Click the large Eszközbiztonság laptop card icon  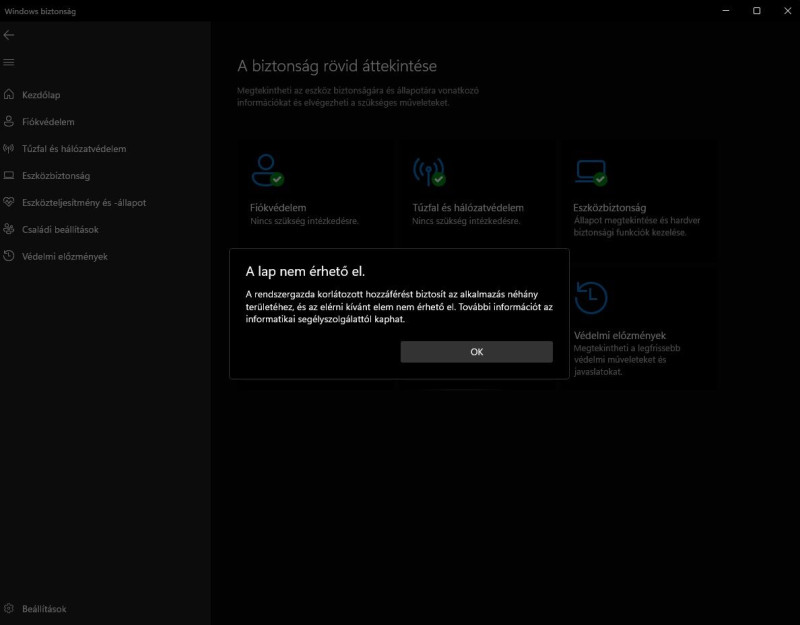pos(591,172)
